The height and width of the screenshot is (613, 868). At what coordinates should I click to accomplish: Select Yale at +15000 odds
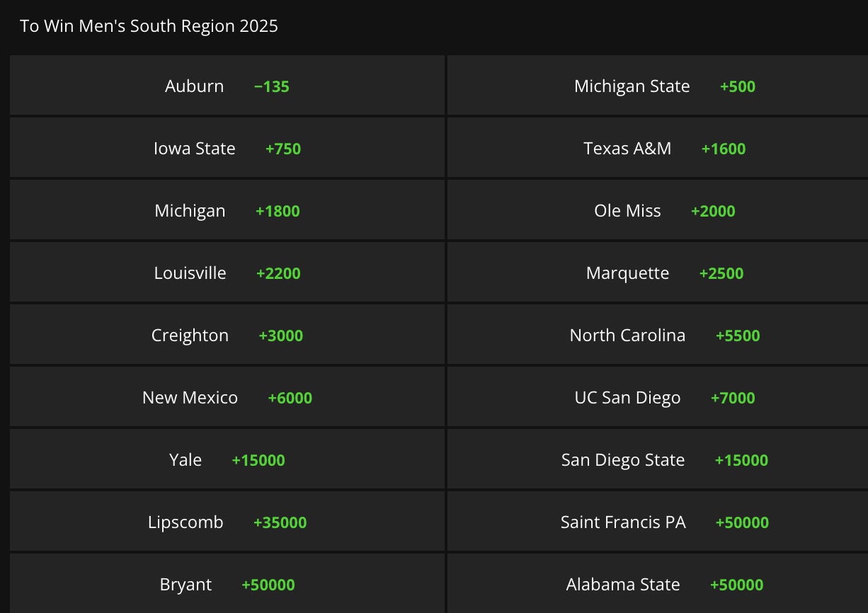click(227, 460)
